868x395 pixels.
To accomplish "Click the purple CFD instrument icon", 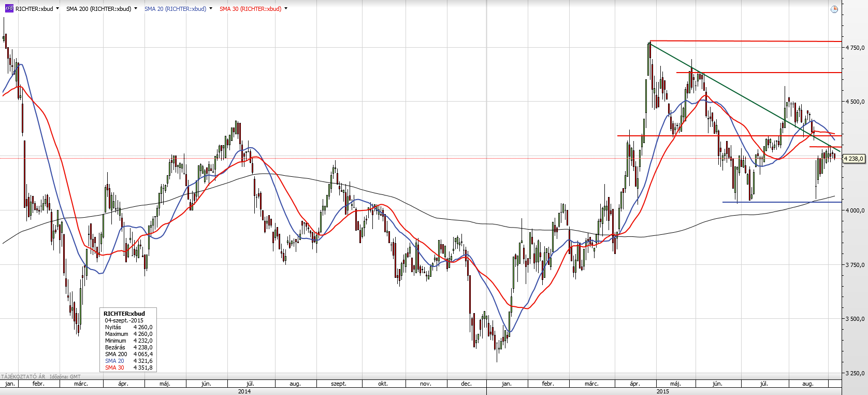I will coord(9,9).
